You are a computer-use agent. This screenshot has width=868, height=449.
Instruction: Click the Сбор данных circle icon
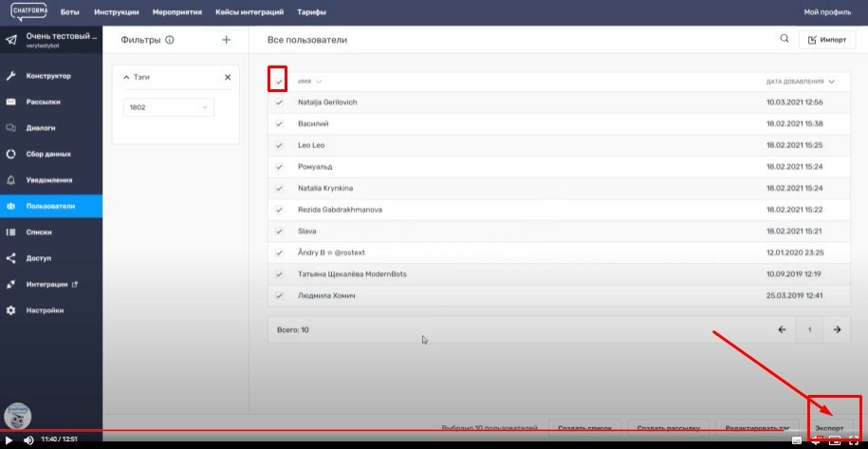11,154
